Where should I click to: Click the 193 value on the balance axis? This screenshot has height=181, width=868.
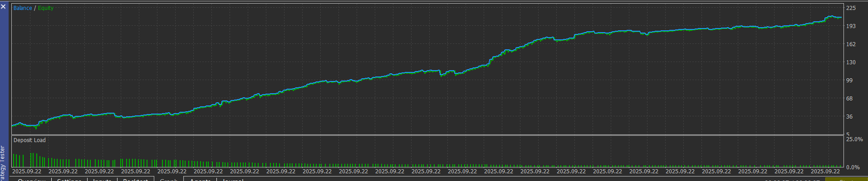click(851, 26)
